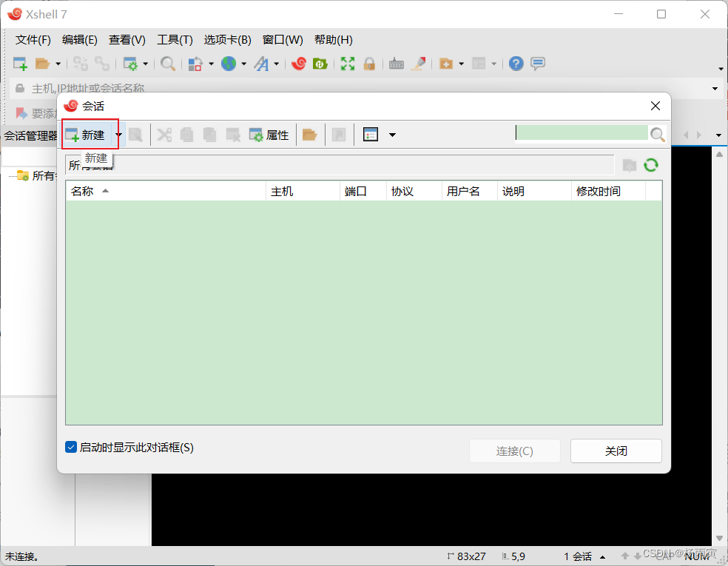Click the new folder plus icon in toolbar

click(x=445, y=64)
